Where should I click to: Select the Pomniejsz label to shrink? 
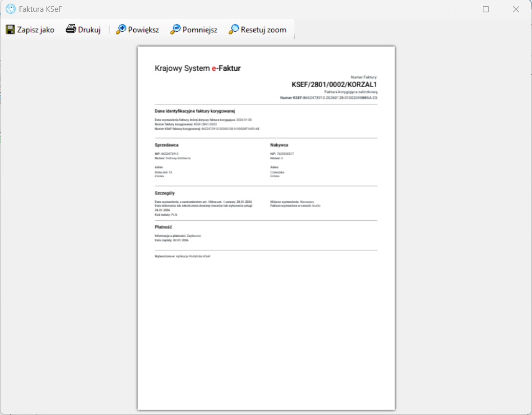click(x=200, y=30)
